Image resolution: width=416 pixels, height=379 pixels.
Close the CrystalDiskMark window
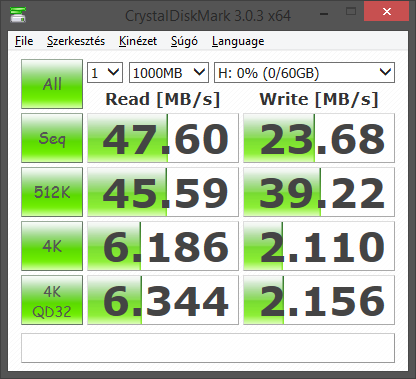pos(387,12)
